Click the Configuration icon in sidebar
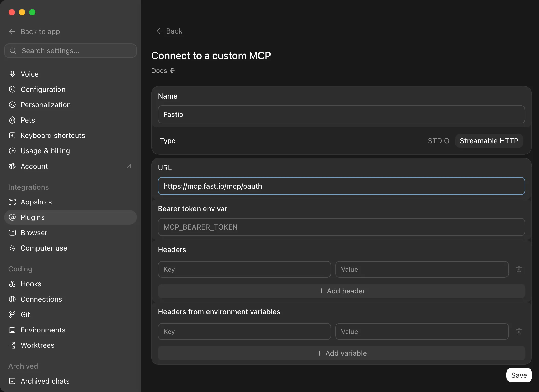The width and height of the screenshot is (539, 392). click(x=12, y=89)
